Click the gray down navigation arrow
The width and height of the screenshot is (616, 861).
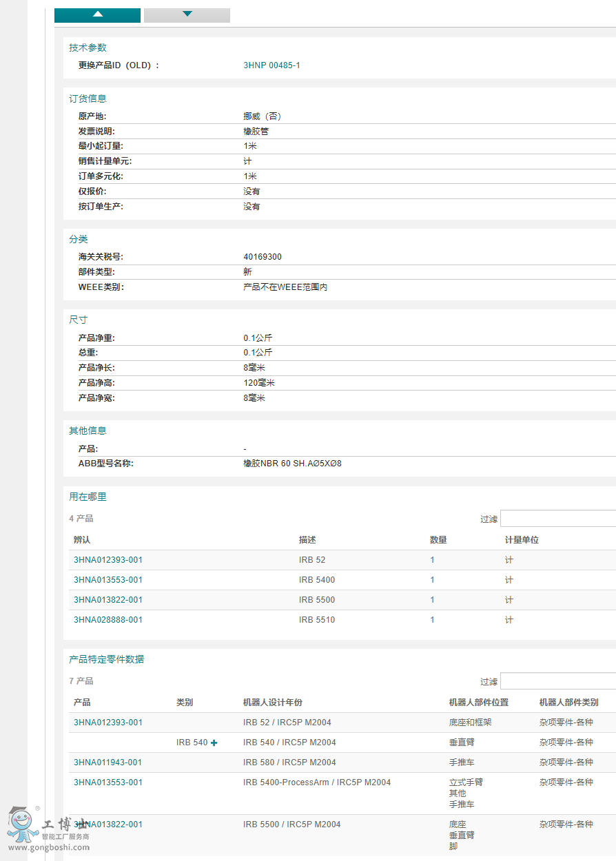187,14
